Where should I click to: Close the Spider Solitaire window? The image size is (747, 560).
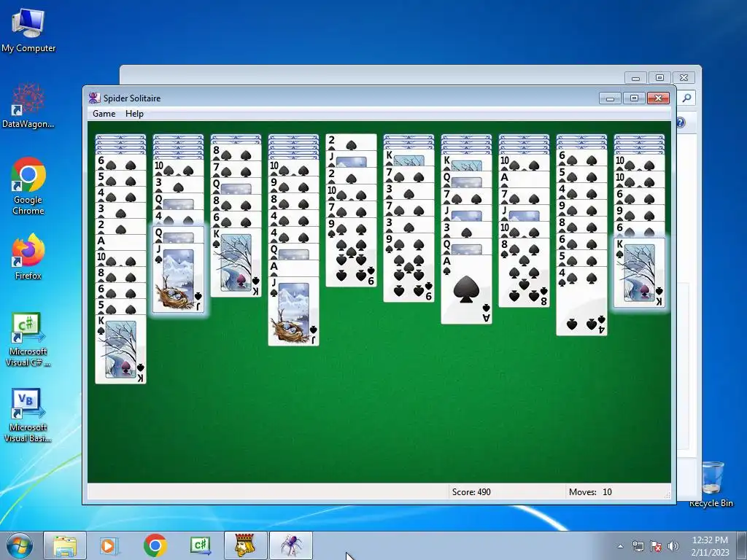coord(659,98)
